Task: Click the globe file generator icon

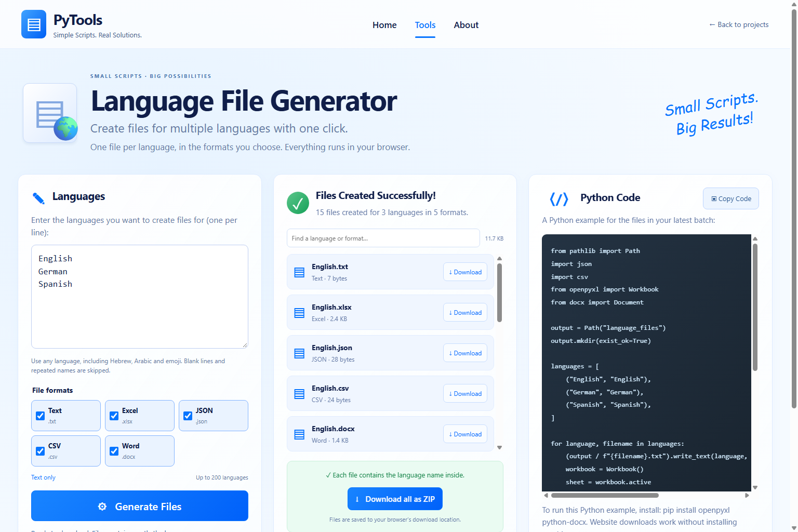Action: [50, 113]
